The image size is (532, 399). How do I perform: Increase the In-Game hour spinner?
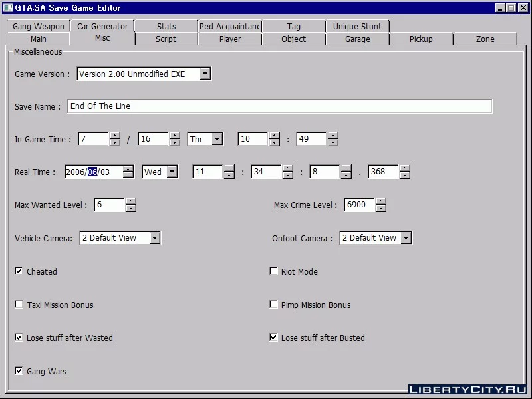[274, 136]
